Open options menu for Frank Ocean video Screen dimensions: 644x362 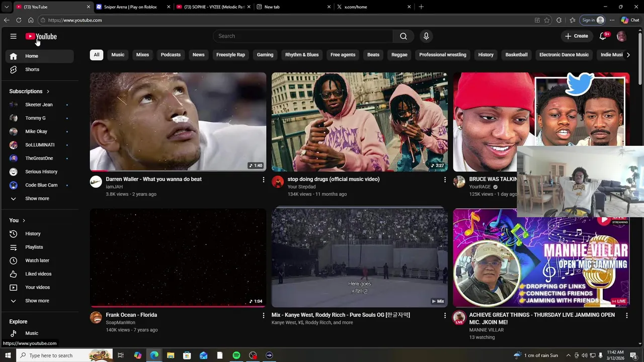click(263, 315)
